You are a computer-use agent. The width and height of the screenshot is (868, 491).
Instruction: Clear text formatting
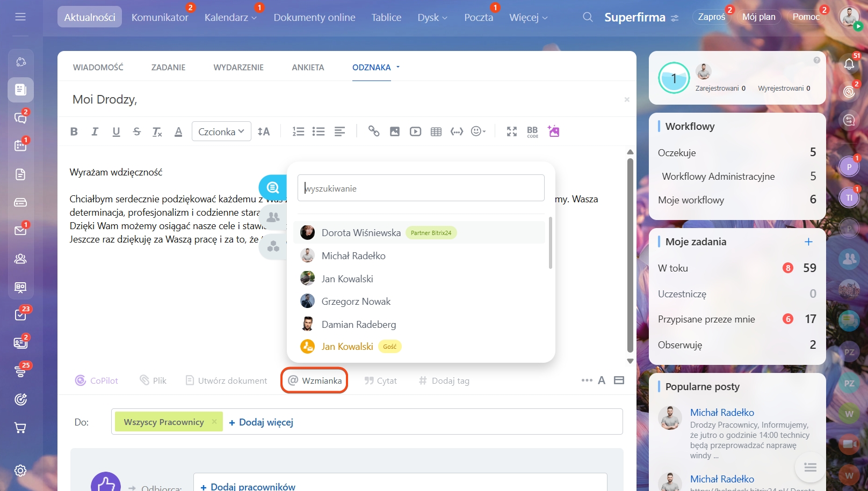(x=157, y=131)
